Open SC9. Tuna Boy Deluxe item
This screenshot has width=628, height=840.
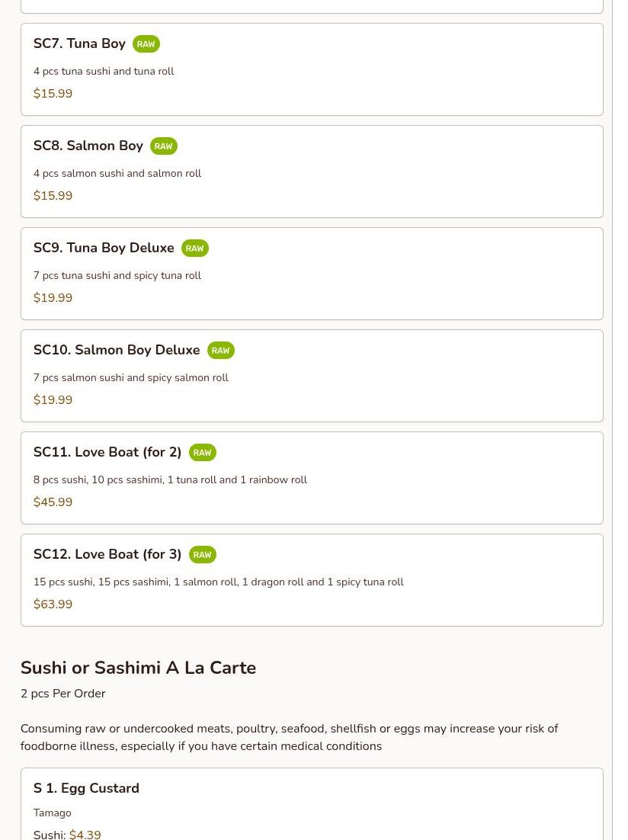tap(312, 274)
